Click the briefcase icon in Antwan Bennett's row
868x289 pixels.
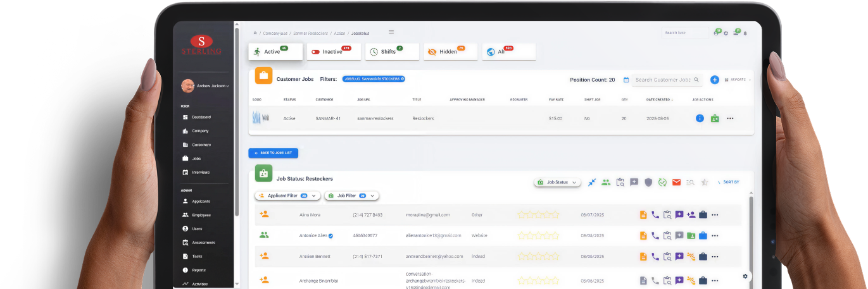pyautogui.click(x=703, y=257)
